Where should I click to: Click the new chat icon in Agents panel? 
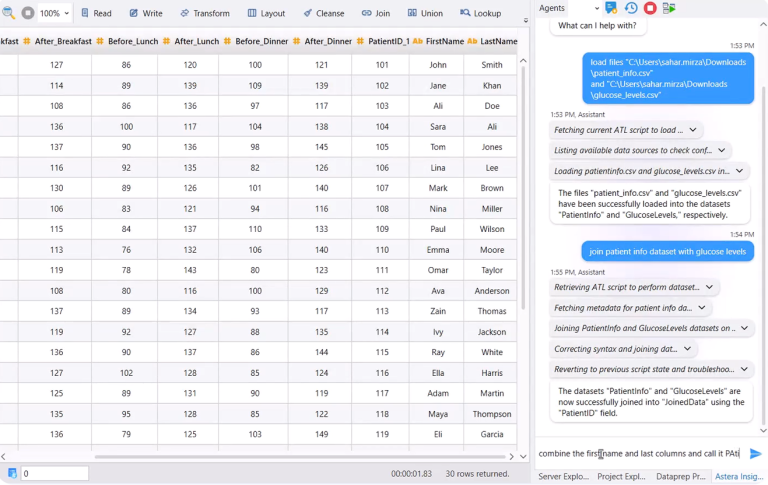(x=611, y=8)
